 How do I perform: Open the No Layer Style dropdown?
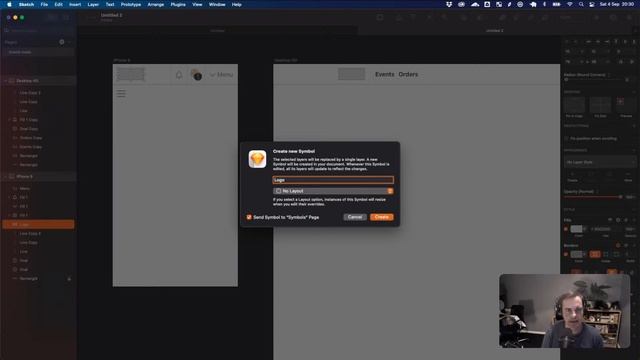pyautogui.click(x=600, y=162)
